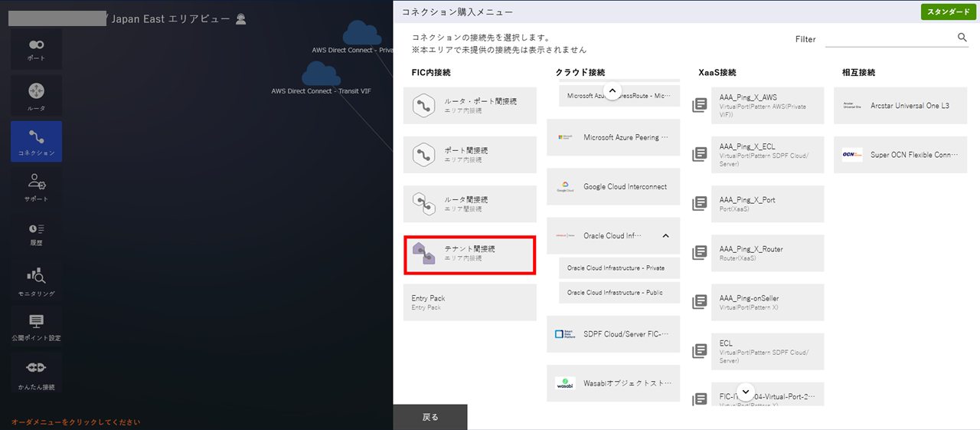Select the コネクション sidebar icon
The height and width of the screenshot is (430, 980).
(36, 142)
